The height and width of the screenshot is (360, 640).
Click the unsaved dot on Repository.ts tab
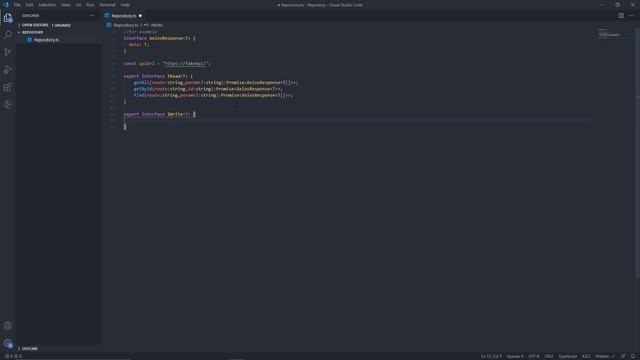point(140,16)
